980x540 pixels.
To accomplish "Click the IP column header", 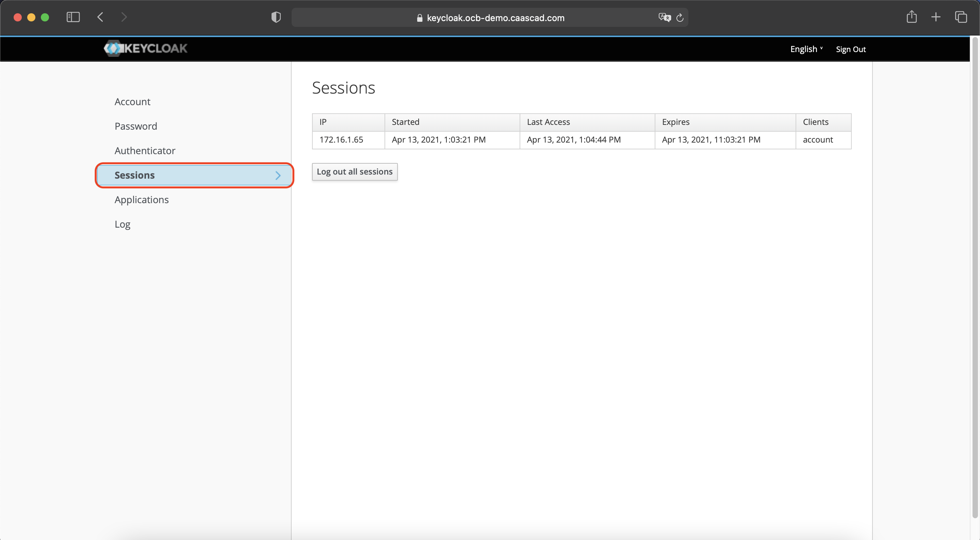I will pos(348,122).
